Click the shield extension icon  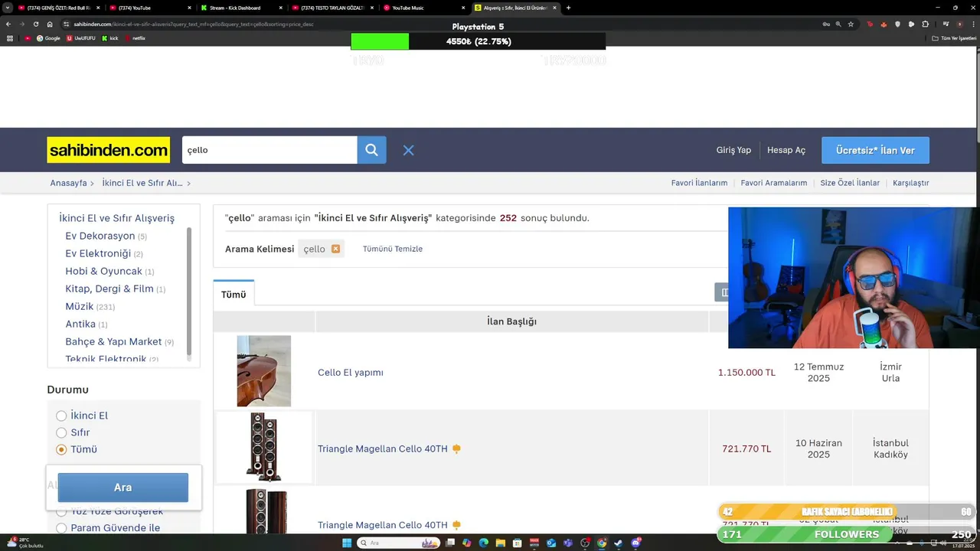coord(897,24)
